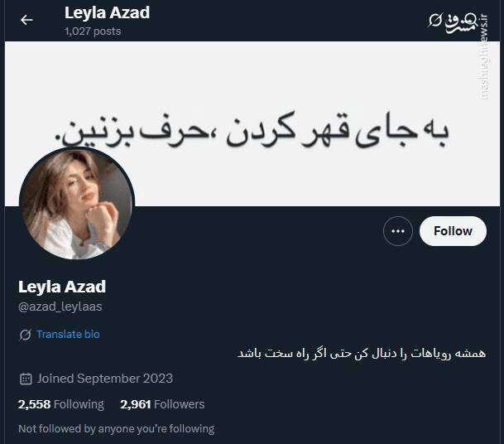Open the header banner image with Persian text
Viewport: 504px width, 444px height.
pyautogui.click(x=252, y=124)
